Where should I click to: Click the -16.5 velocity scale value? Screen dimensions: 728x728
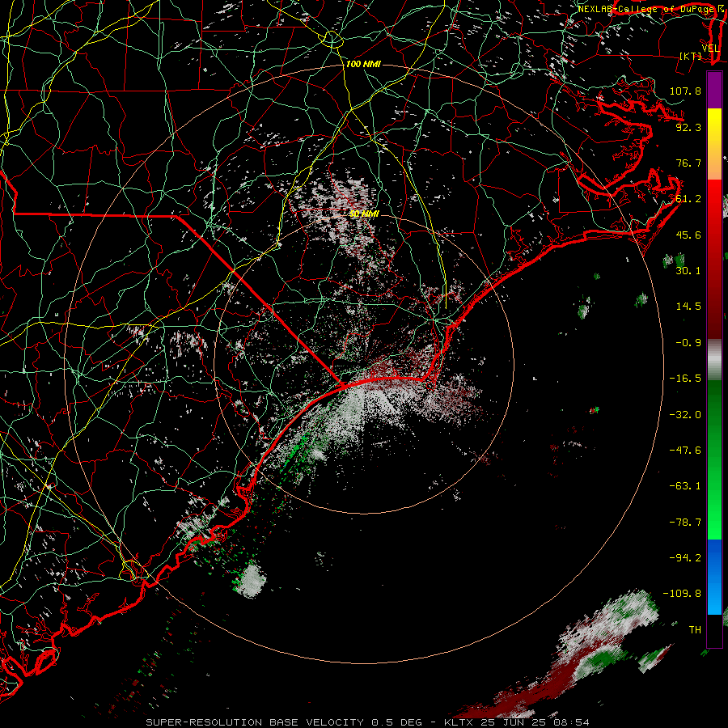(685, 379)
